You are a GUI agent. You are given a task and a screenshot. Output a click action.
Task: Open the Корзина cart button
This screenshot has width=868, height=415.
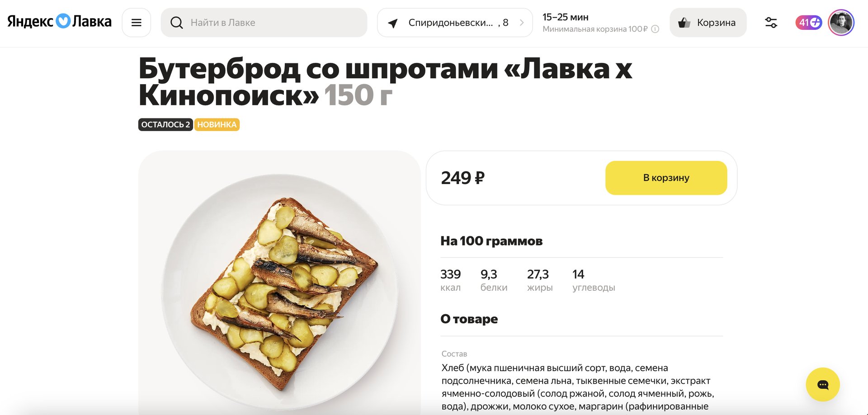coord(708,23)
